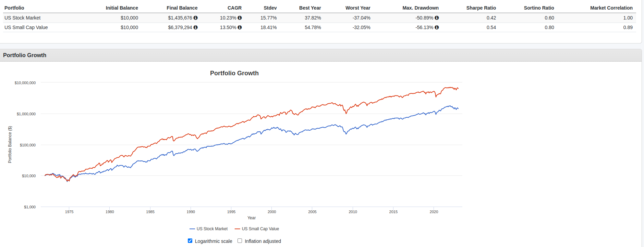Click the Worst Year column header
This screenshot has width=644, height=247.
click(358, 8)
